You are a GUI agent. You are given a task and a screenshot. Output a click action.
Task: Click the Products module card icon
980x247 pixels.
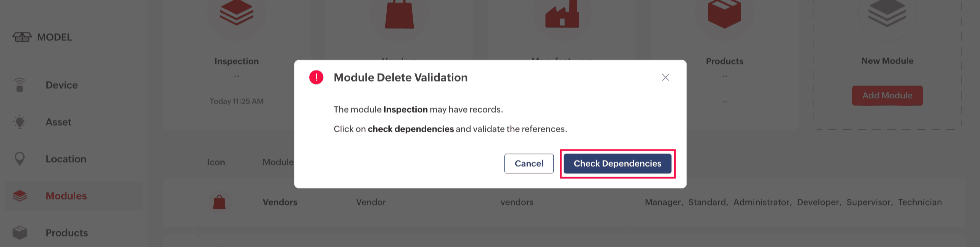pos(724,13)
